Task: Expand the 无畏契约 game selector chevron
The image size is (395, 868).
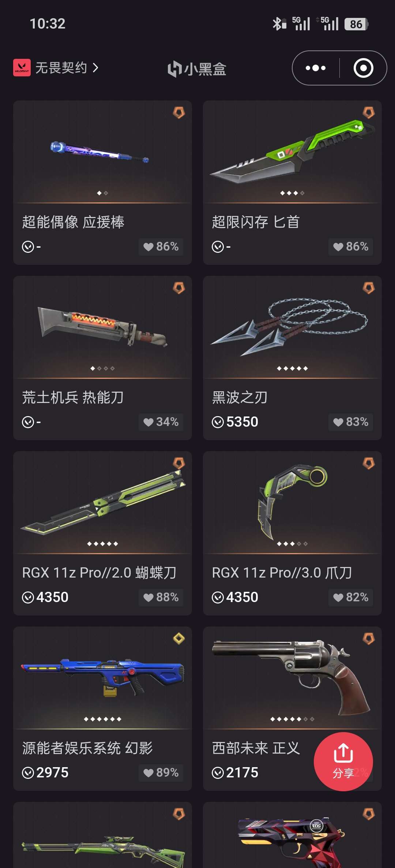Action: click(x=95, y=68)
